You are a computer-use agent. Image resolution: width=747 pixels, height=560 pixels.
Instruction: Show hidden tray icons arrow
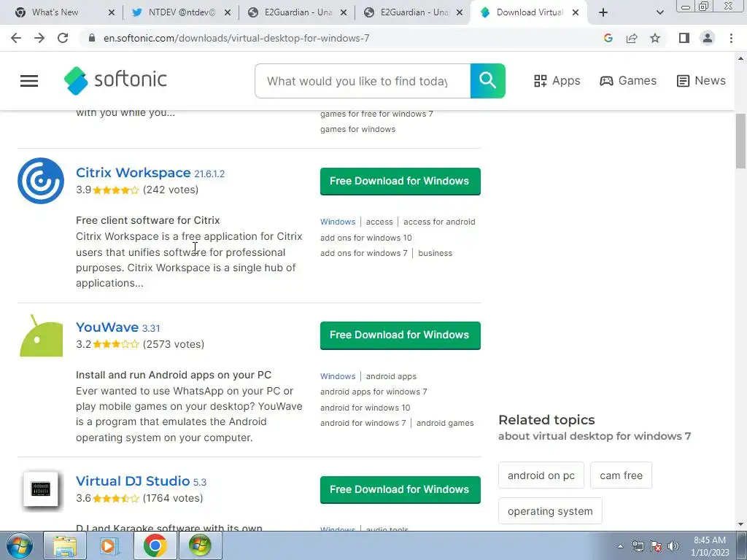coord(620,546)
